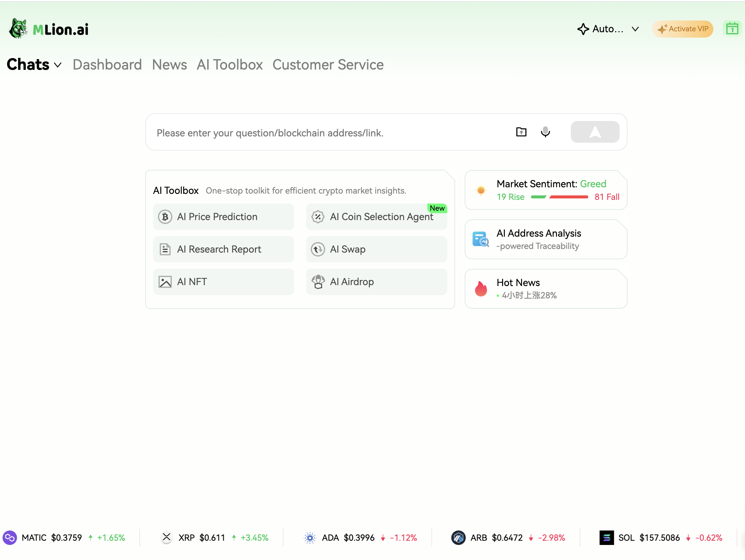Open the AI Coin Selection Agent
745x560 pixels.
(x=376, y=217)
